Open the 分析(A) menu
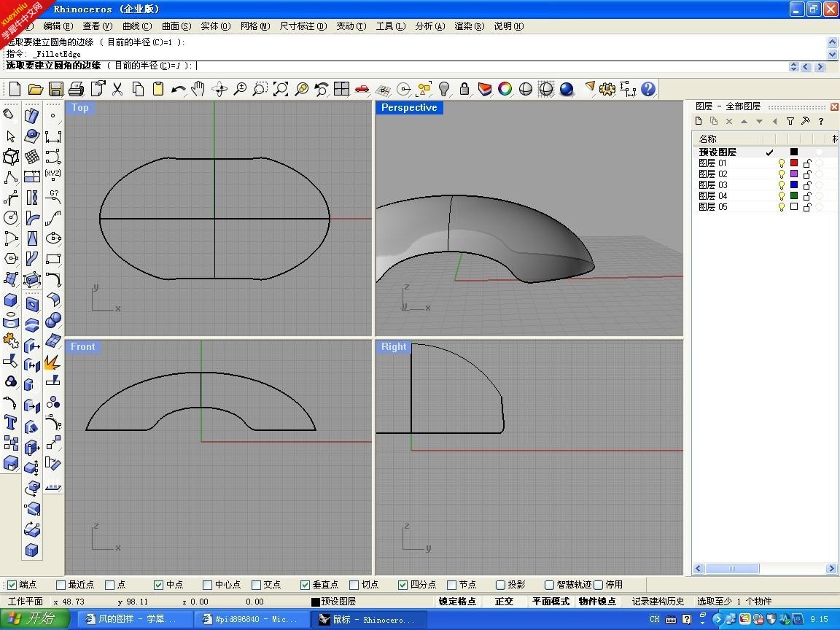 429,26
